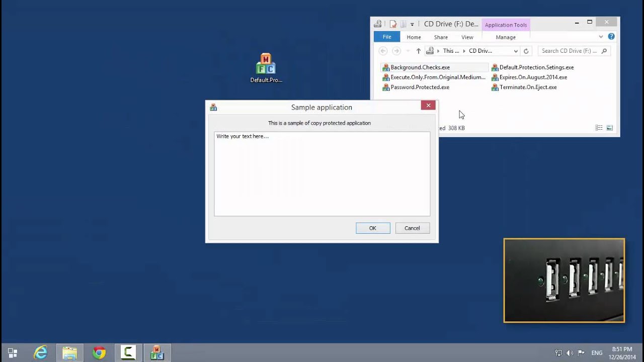Select 'CD Driv...' breadcrumb in address bar
This screenshot has height=362, width=644.
click(x=480, y=51)
